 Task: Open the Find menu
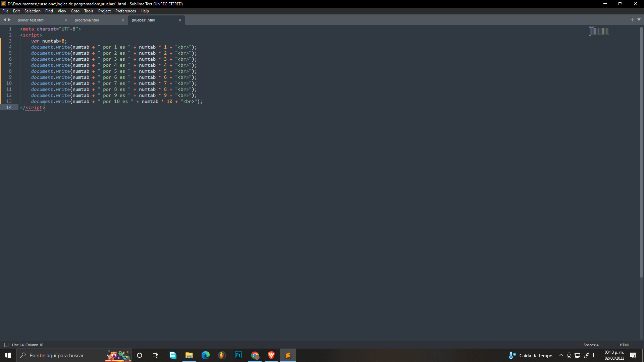click(x=49, y=11)
